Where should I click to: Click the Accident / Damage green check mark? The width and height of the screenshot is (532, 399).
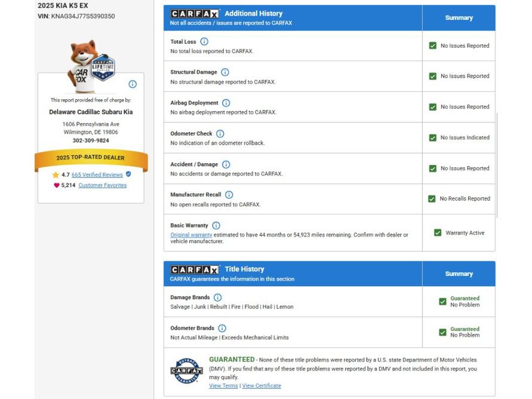click(433, 168)
